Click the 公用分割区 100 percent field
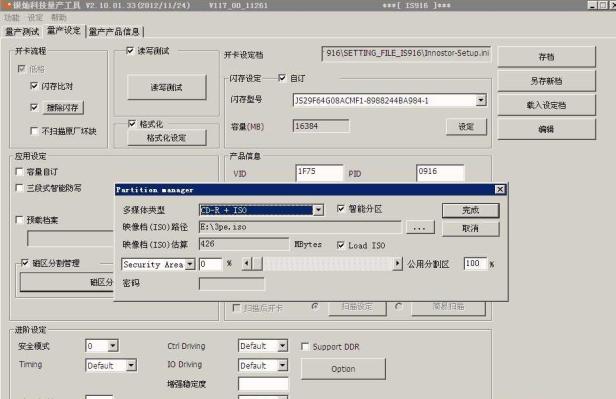Screen dimensions: 616x399 tap(475, 264)
